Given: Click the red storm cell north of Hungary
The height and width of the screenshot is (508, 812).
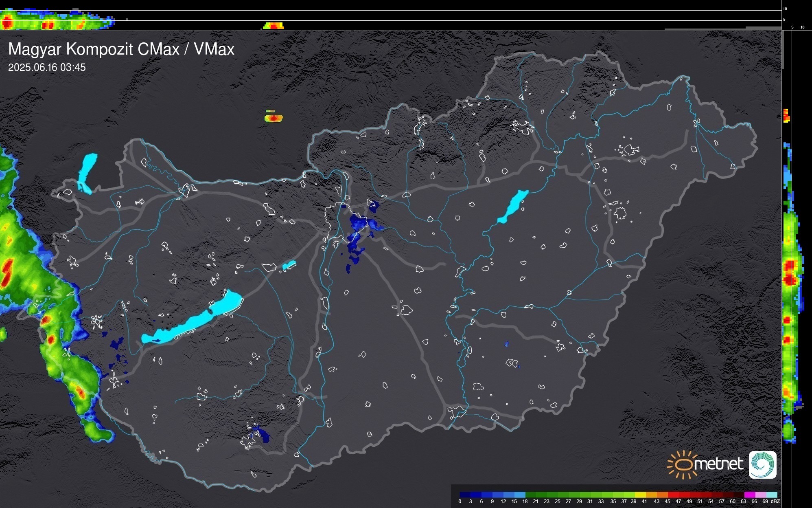Looking at the screenshot, I should (x=274, y=118).
